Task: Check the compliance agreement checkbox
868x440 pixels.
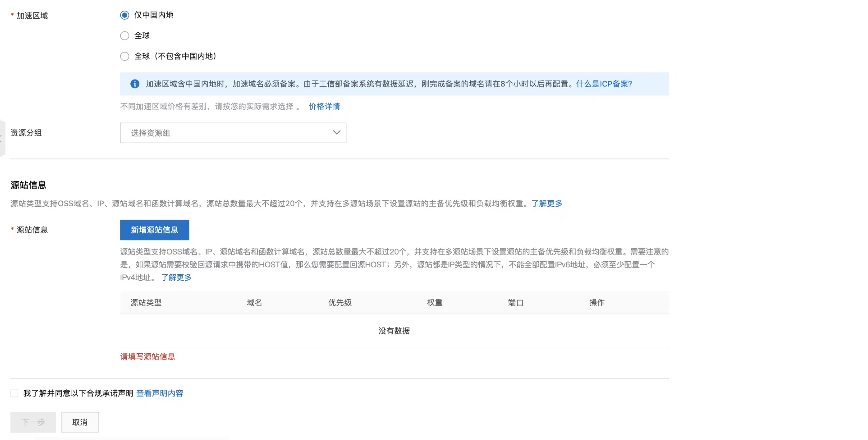Action: (15, 393)
